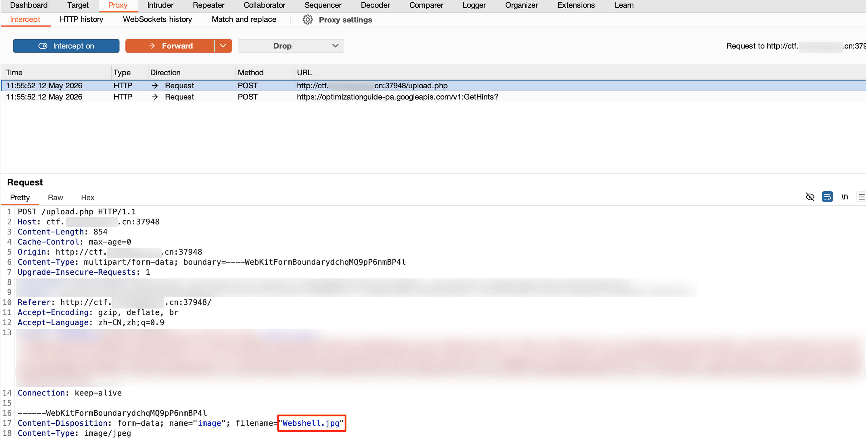The image size is (868, 440).
Task: Open the Learn tab
Action: coord(624,5)
